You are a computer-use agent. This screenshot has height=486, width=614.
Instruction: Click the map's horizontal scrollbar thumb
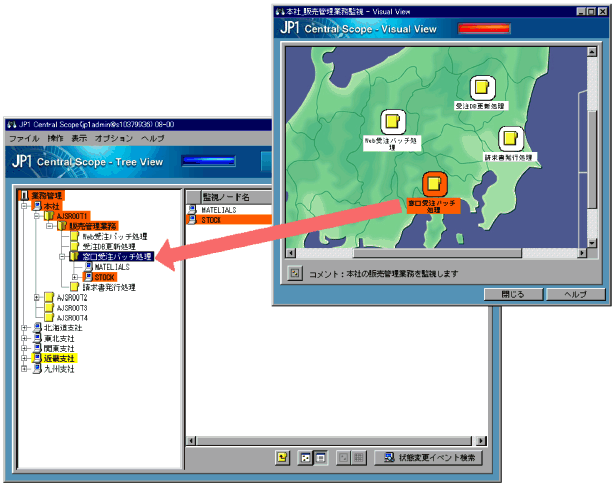pyautogui.click(x=437, y=253)
